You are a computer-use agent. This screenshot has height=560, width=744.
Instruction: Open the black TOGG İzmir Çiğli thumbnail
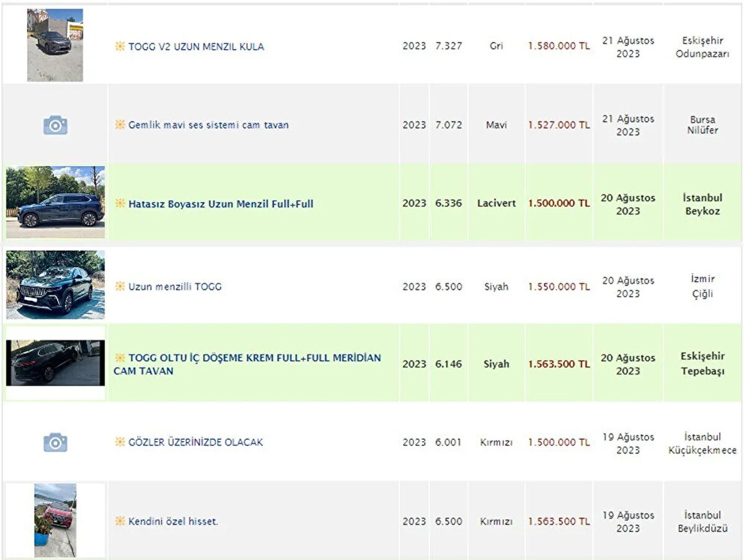pos(55,285)
